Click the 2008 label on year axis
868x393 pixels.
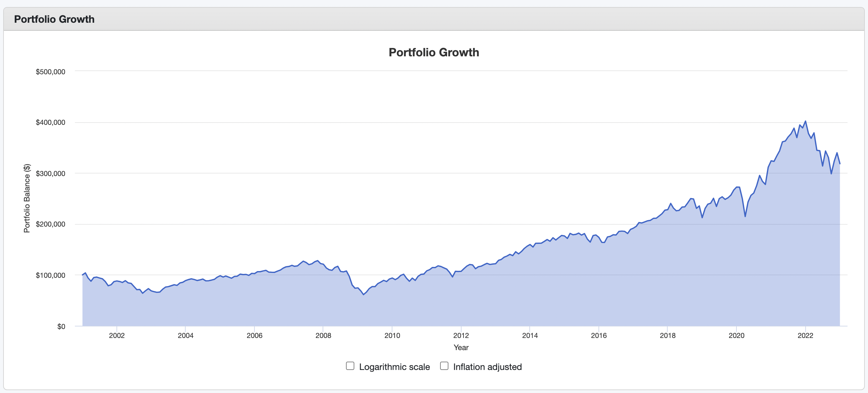pos(323,335)
